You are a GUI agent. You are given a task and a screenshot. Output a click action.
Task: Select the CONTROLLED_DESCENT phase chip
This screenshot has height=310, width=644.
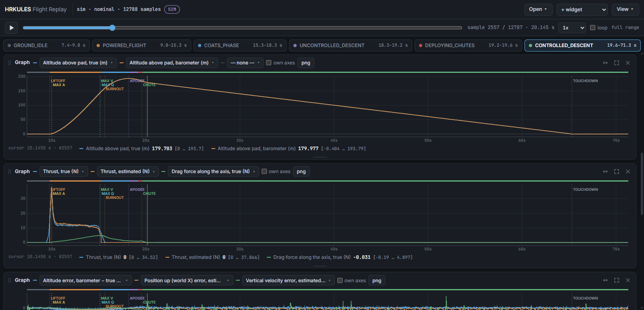pyautogui.click(x=582, y=45)
